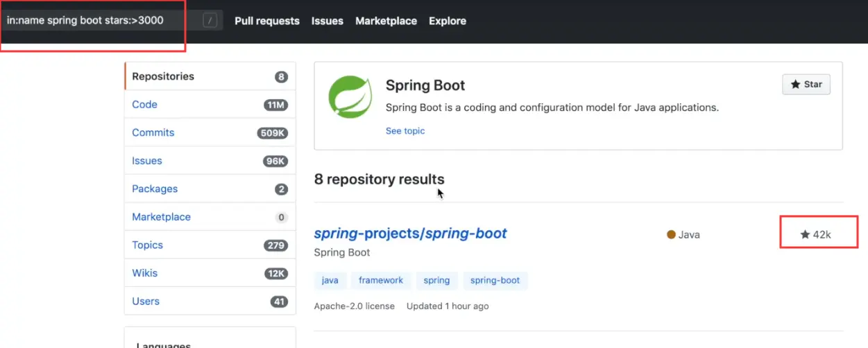Go to Issues in top navigation
This screenshot has height=348, width=868.
[x=327, y=21]
